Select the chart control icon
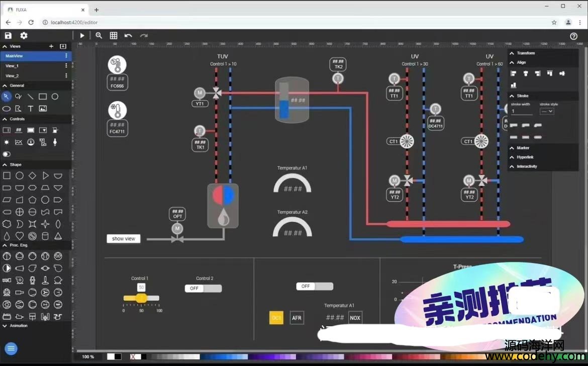 click(x=19, y=142)
